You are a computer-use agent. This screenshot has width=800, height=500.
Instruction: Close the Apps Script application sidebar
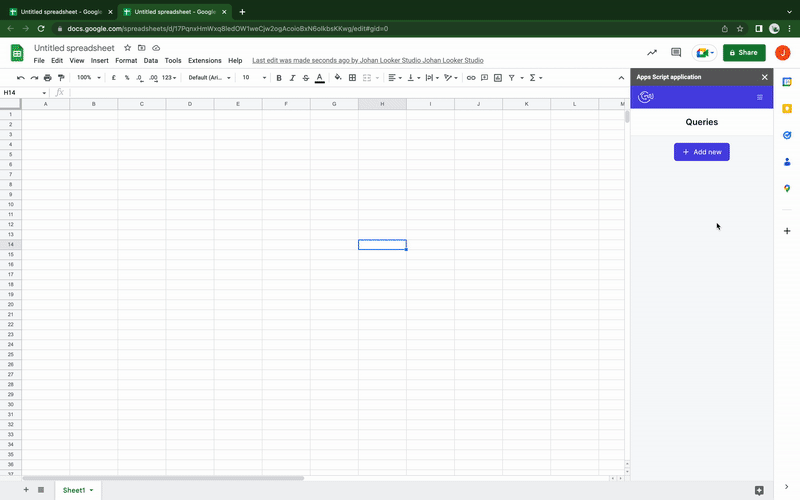(x=764, y=77)
